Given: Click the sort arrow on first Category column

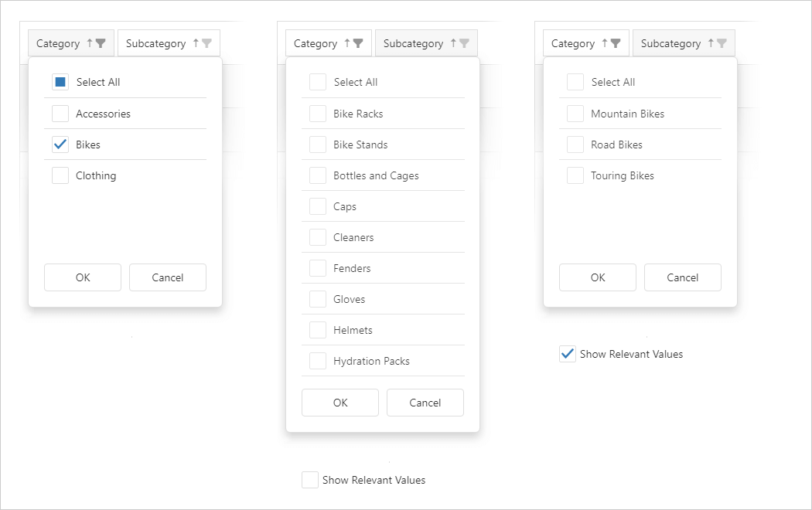Looking at the screenshot, I should 90,43.
